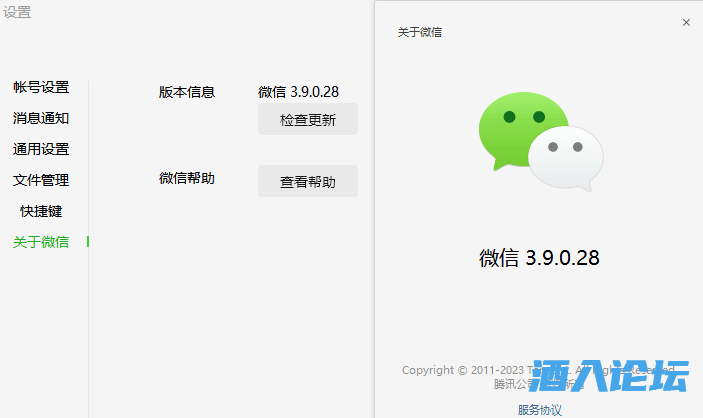Image resolution: width=703 pixels, height=418 pixels.
Task: Open the 帐号设置 settings section
Action: [x=41, y=87]
